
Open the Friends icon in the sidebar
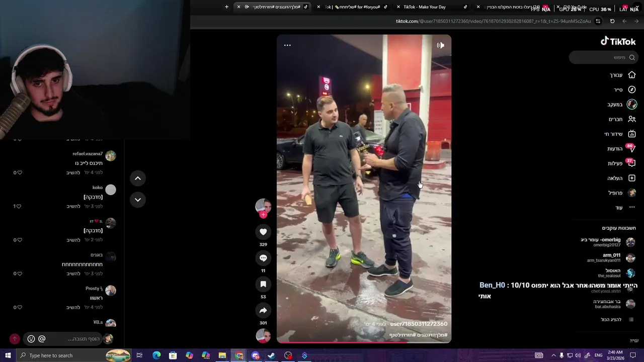632,119
